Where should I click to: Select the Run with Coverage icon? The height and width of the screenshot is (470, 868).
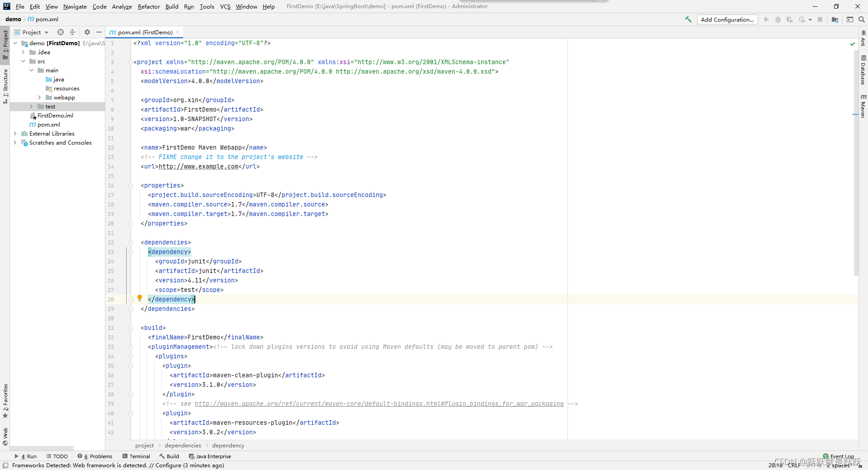coord(790,19)
